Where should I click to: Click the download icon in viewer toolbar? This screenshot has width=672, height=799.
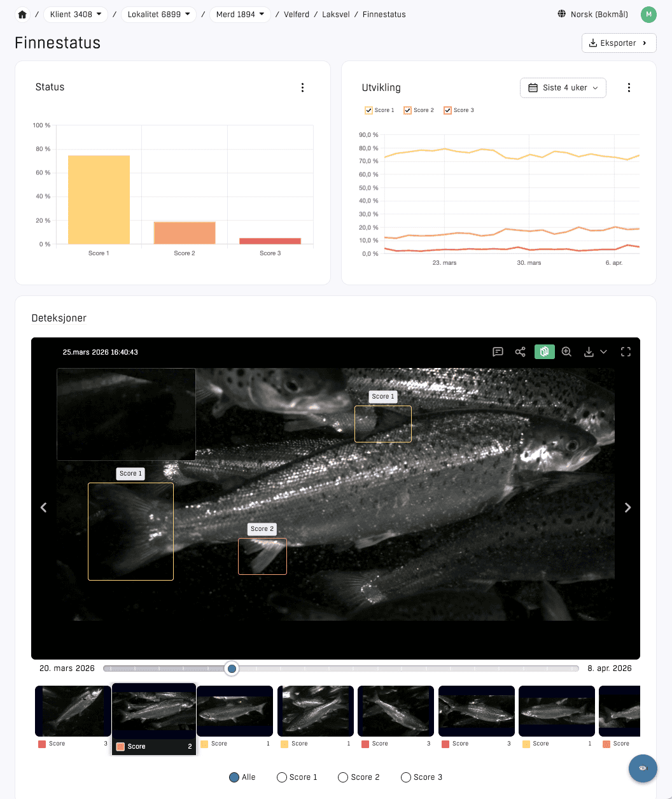[589, 352]
